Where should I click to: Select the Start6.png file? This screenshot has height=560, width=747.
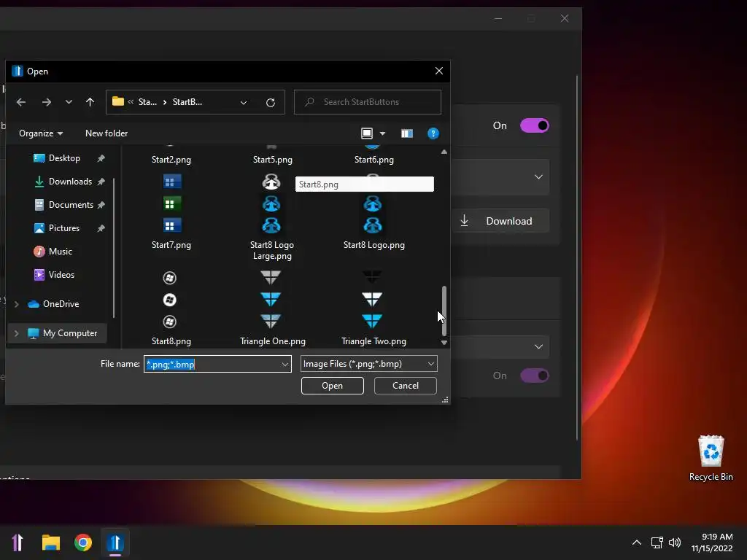(x=374, y=160)
